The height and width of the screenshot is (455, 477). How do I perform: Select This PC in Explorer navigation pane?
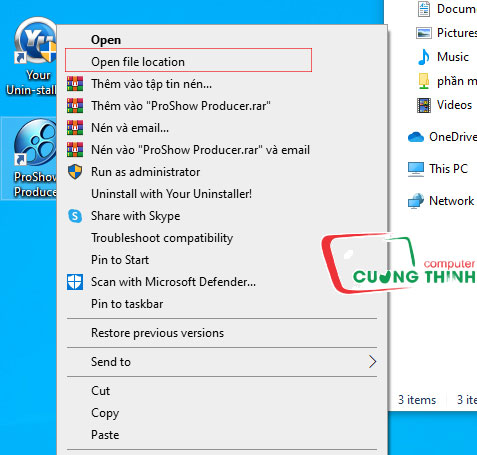pos(448,169)
